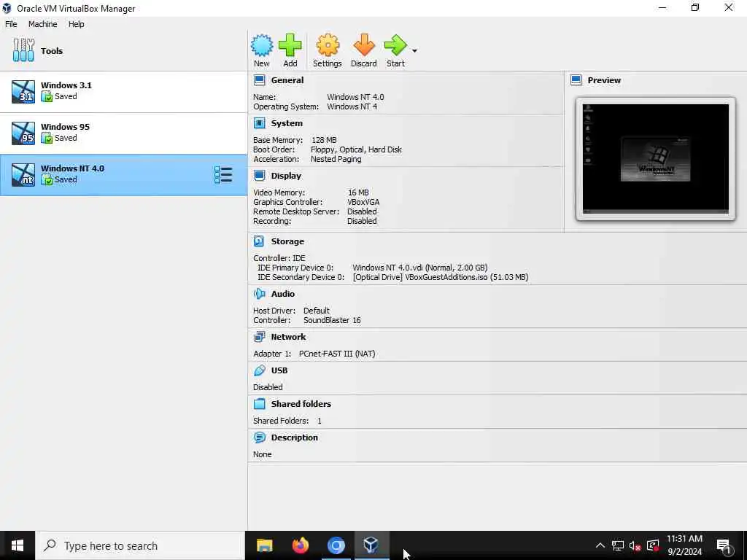The height and width of the screenshot is (560, 747).
Task: Click the General section header
Action: [287, 80]
